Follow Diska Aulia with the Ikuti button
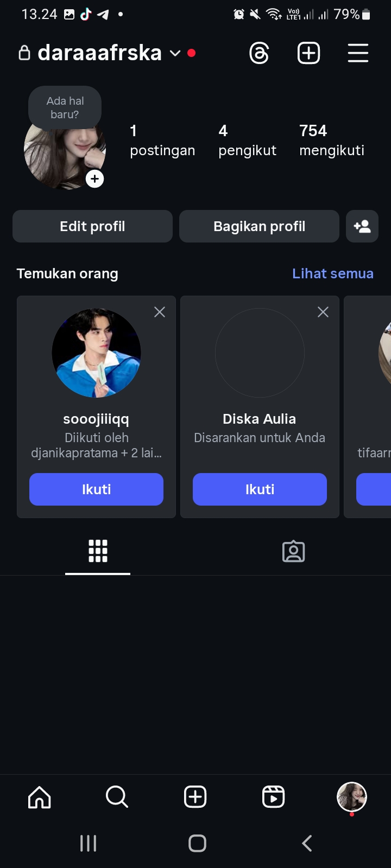This screenshot has height=868, width=391. (x=260, y=489)
